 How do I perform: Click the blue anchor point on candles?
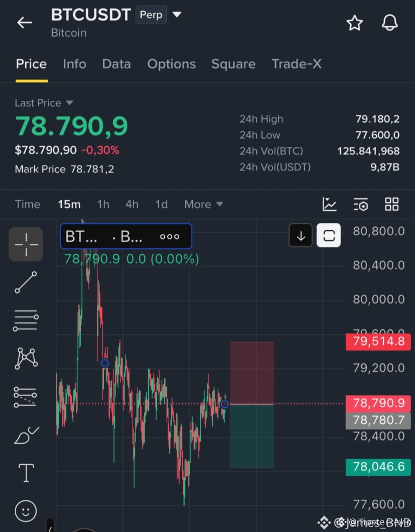point(105,363)
